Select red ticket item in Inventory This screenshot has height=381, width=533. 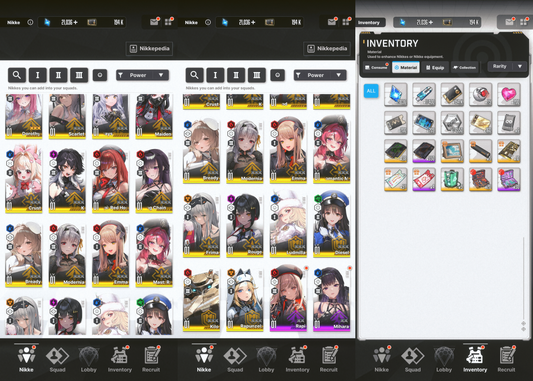tap(424, 179)
